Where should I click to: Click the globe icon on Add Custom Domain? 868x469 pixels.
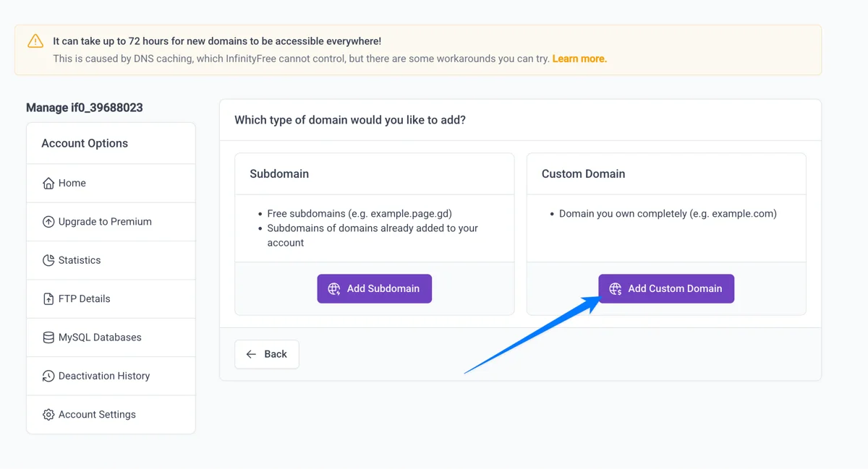[x=616, y=288]
